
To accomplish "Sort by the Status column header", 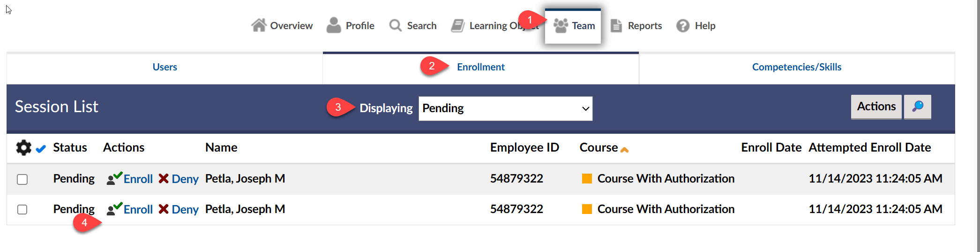I will [x=70, y=147].
